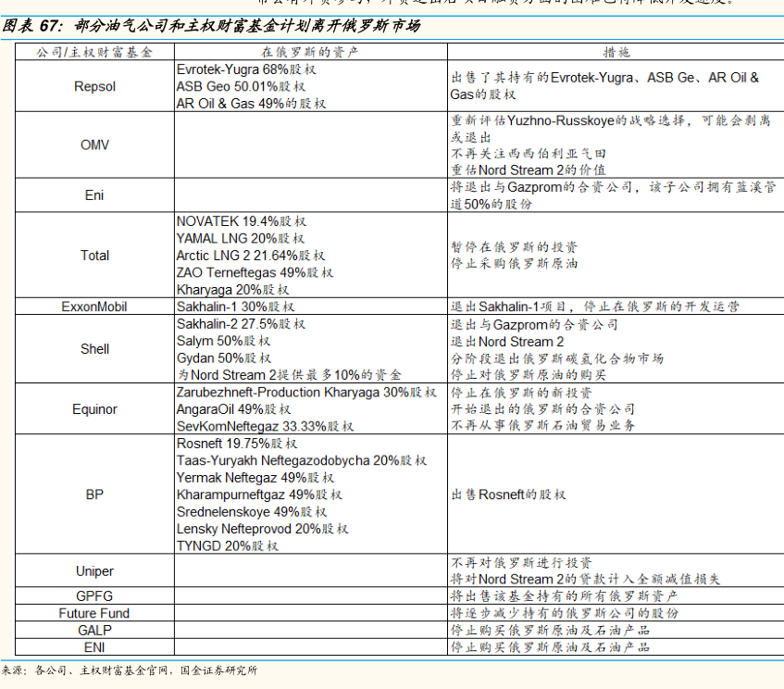
Task: Select Repsol's measure about selling Evrotek-Yugra stakes
Action: click(x=605, y=86)
